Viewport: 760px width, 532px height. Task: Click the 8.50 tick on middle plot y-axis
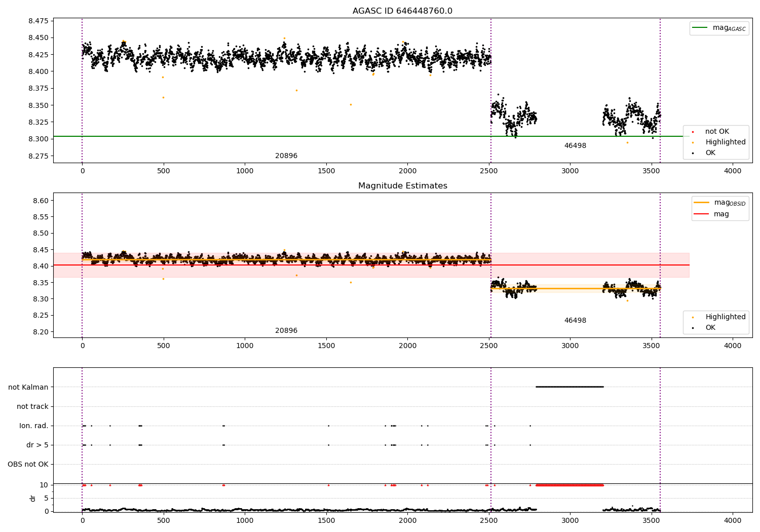point(41,234)
